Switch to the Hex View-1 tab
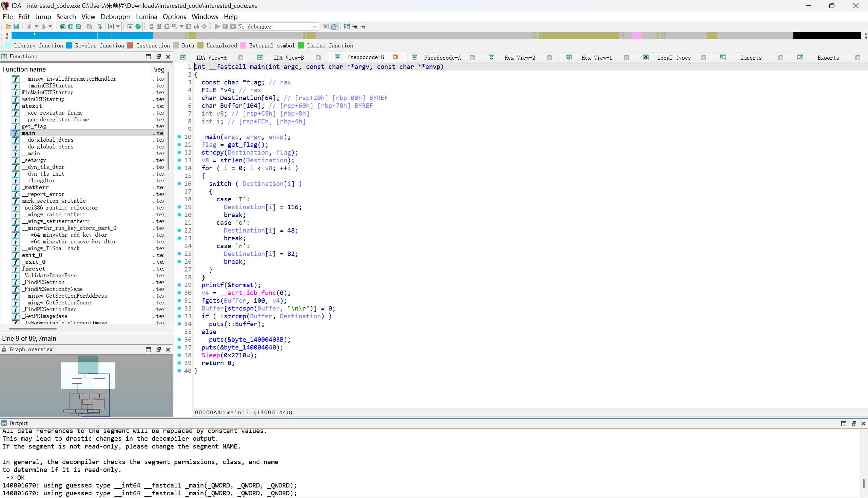 pyautogui.click(x=596, y=58)
